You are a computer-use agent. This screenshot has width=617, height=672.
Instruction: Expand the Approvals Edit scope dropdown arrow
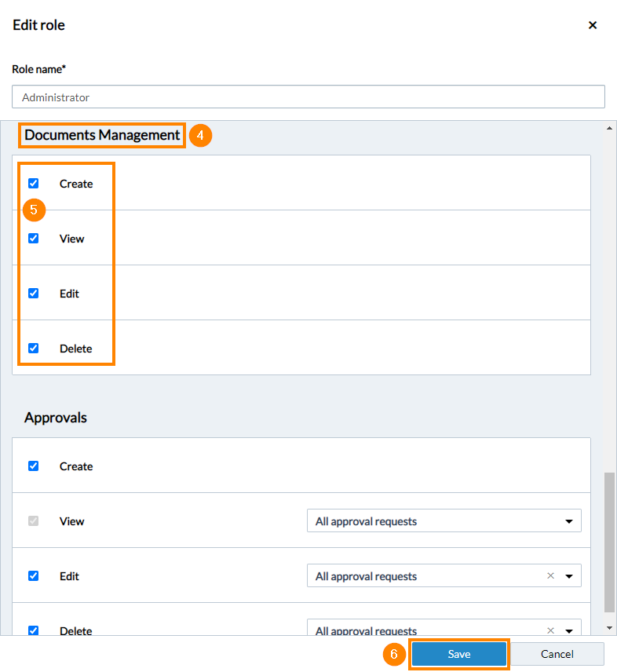click(x=569, y=576)
